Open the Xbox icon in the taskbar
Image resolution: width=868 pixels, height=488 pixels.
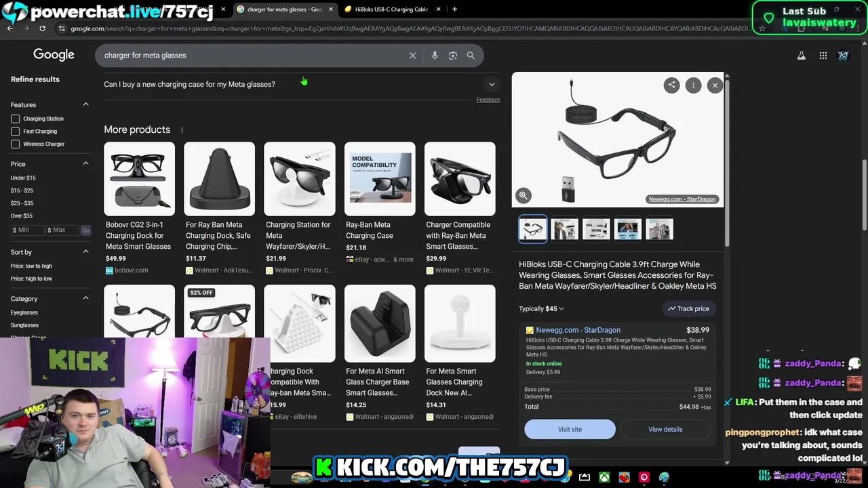[x=604, y=477]
